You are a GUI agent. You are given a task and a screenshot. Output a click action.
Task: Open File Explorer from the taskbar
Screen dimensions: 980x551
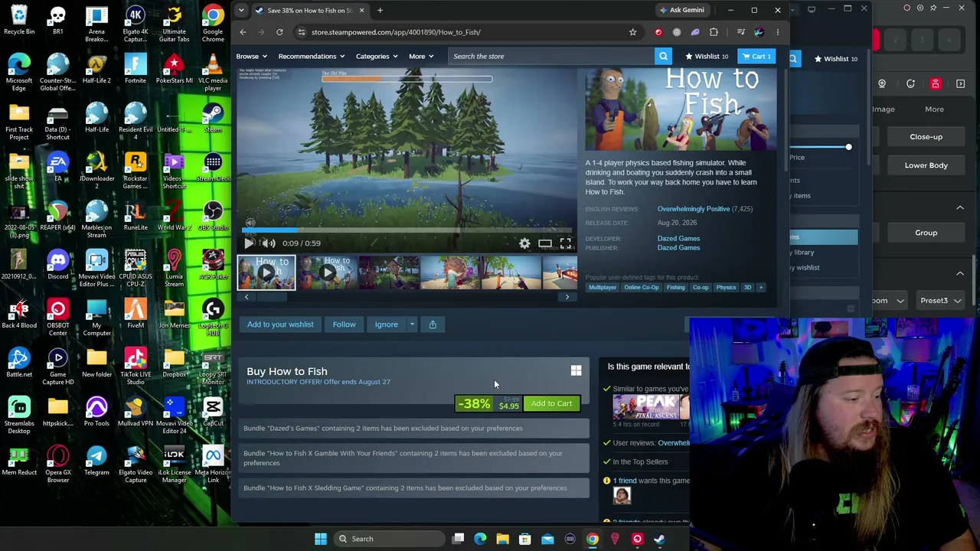tap(502, 539)
